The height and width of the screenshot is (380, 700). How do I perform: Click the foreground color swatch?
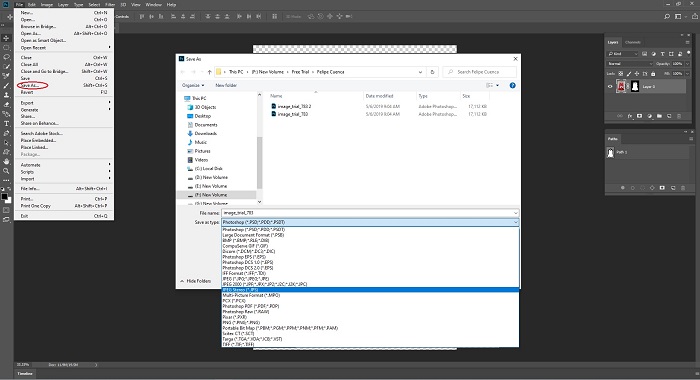[x=4, y=196]
